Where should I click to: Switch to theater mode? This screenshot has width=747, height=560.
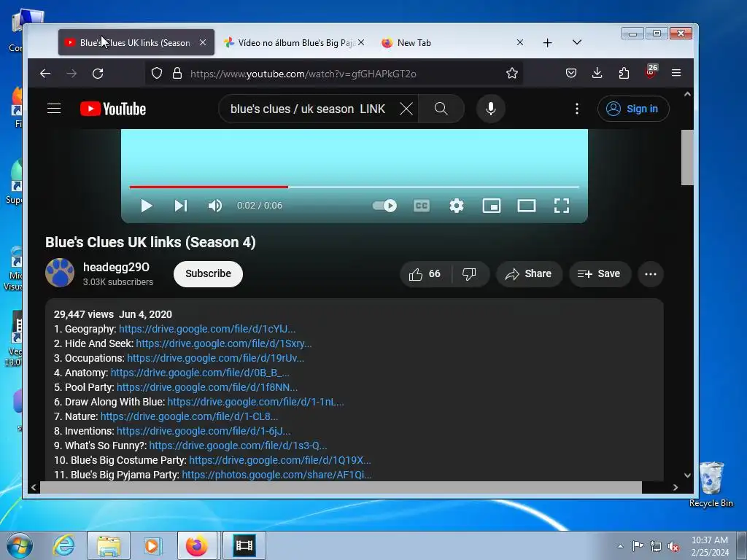pos(527,206)
